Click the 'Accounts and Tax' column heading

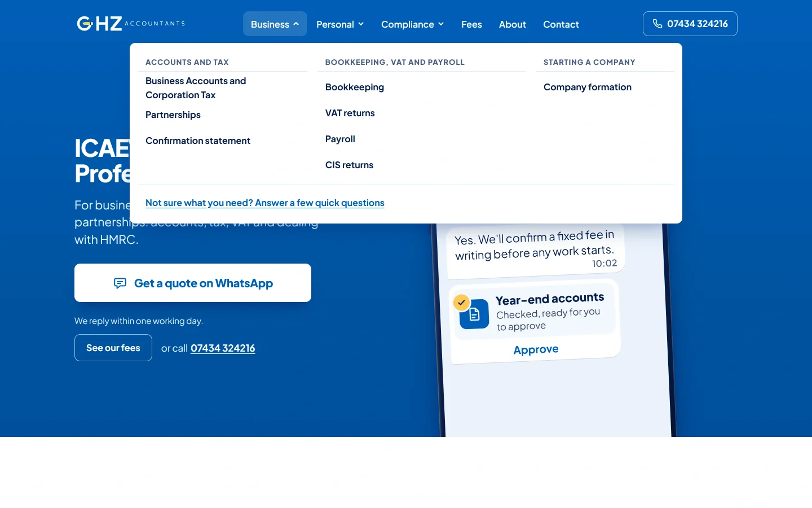coord(187,62)
